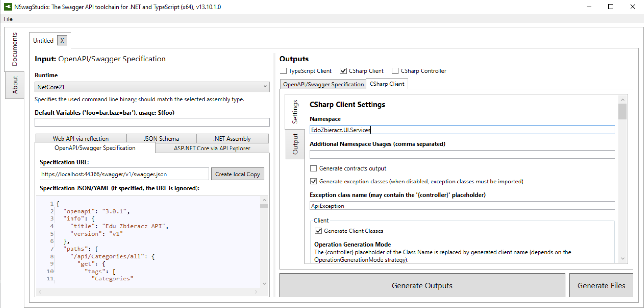Focus the Default Variables input field

[x=152, y=122]
